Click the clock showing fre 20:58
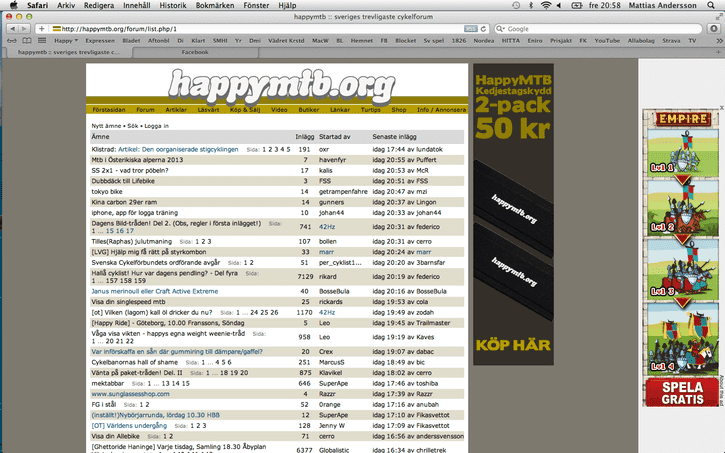 (x=605, y=5)
